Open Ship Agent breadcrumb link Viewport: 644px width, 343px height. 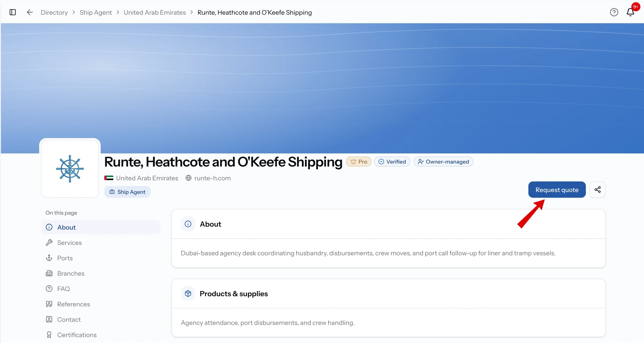click(96, 12)
